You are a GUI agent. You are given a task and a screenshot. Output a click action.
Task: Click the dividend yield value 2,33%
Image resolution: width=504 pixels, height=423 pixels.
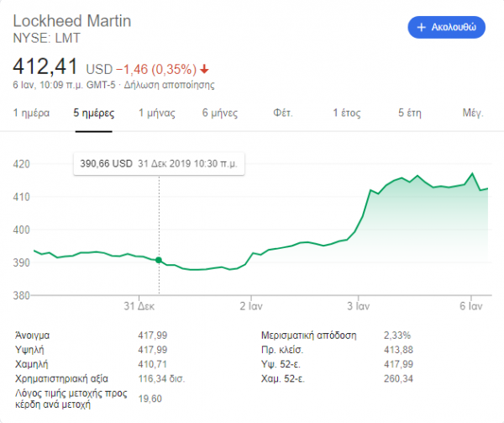(x=397, y=336)
